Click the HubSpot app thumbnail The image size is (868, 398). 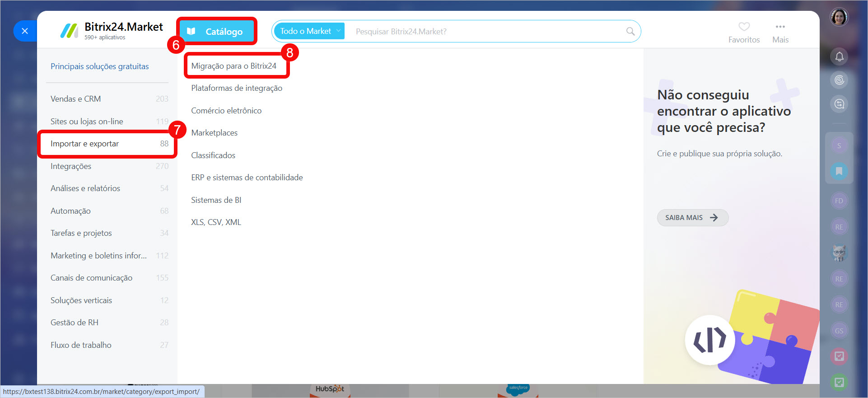tap(330, 391)
